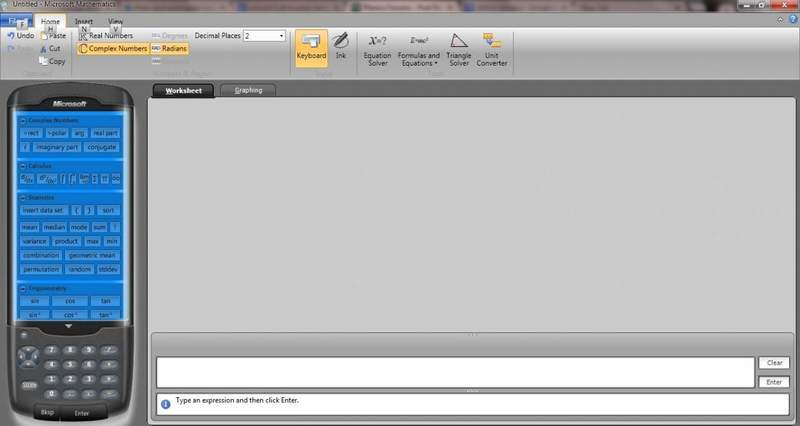
Task: Open the Decimal Places dropdown
Action: click(x=281, y=36)
